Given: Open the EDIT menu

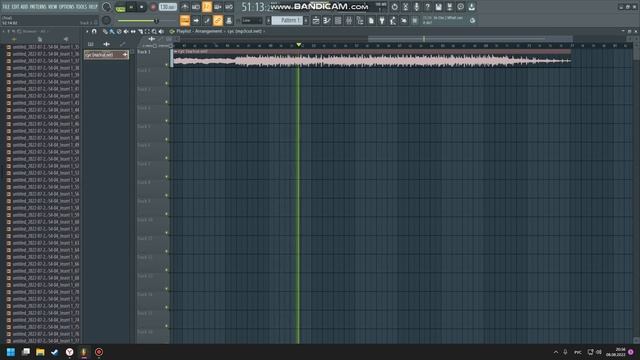Looking at the screenshot, I should click(x=15, y=7).
